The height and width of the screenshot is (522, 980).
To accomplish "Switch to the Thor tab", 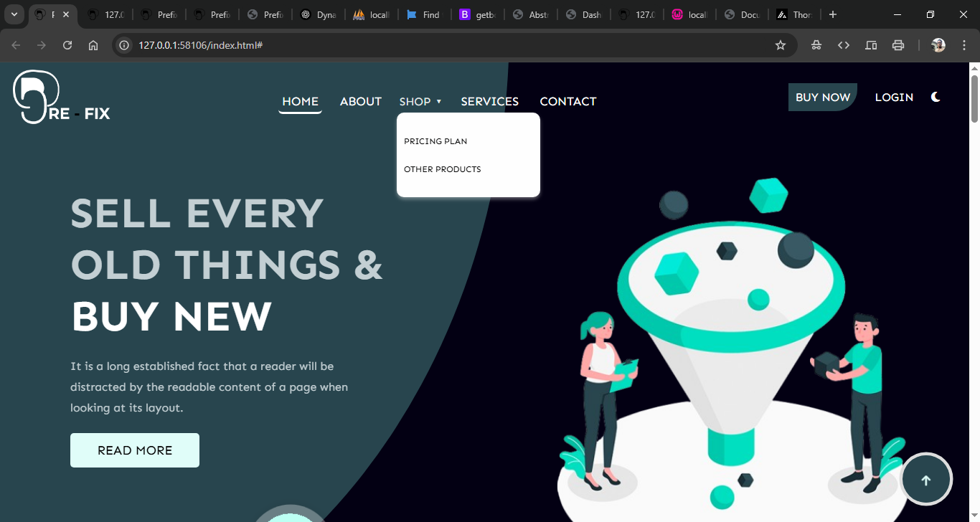I will (795, 14).
